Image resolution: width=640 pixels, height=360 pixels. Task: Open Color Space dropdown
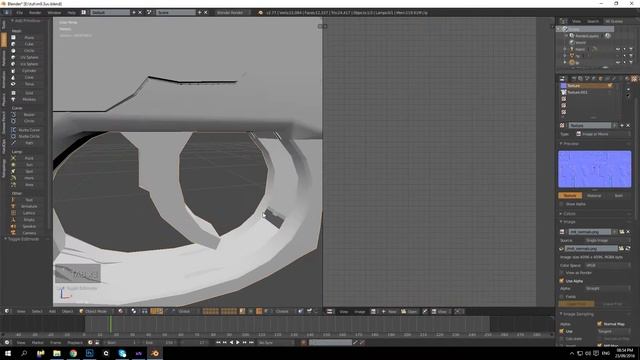608,265
